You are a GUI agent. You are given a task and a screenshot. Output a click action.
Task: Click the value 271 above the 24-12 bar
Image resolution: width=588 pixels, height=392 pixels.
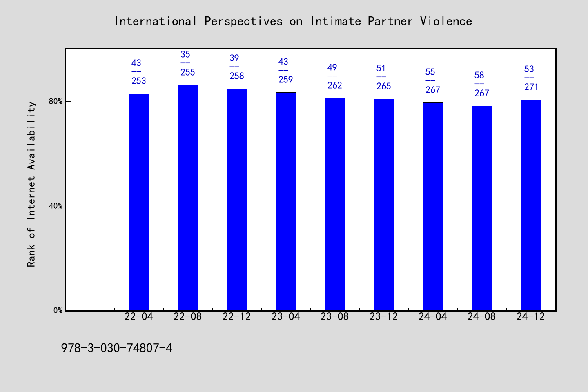(532, 87)
